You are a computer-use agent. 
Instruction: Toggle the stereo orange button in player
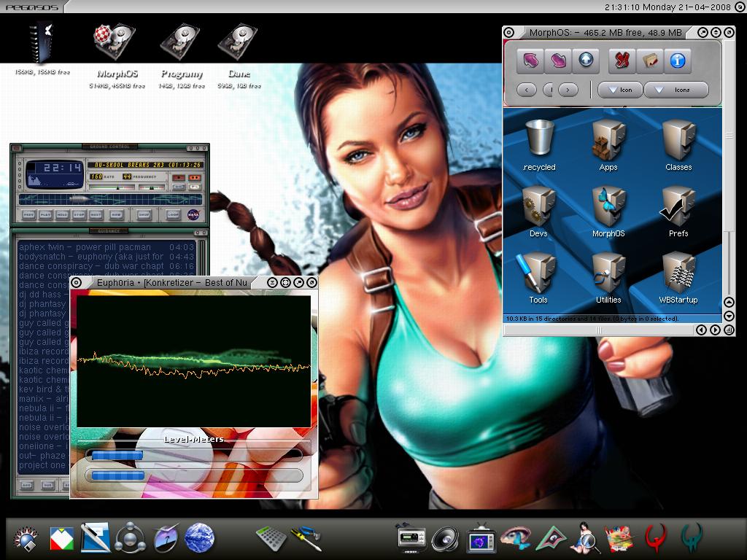click(x=194, y=178)
